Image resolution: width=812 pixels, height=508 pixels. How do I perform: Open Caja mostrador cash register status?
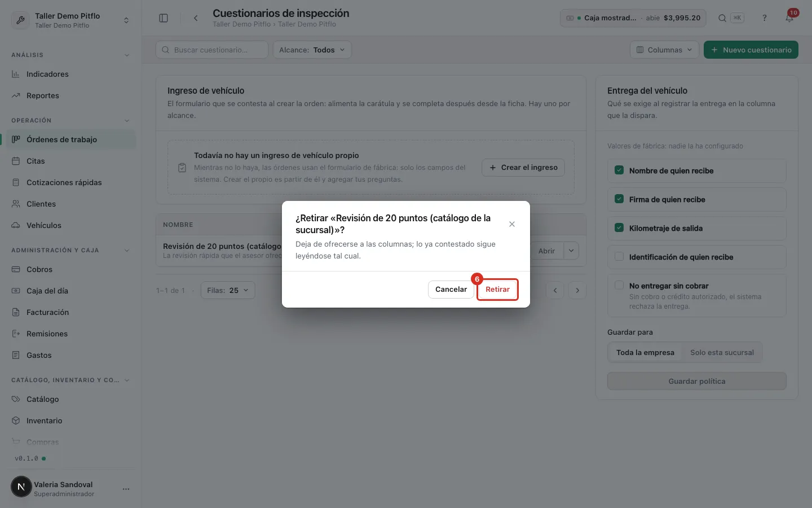(x=633, y=18)
